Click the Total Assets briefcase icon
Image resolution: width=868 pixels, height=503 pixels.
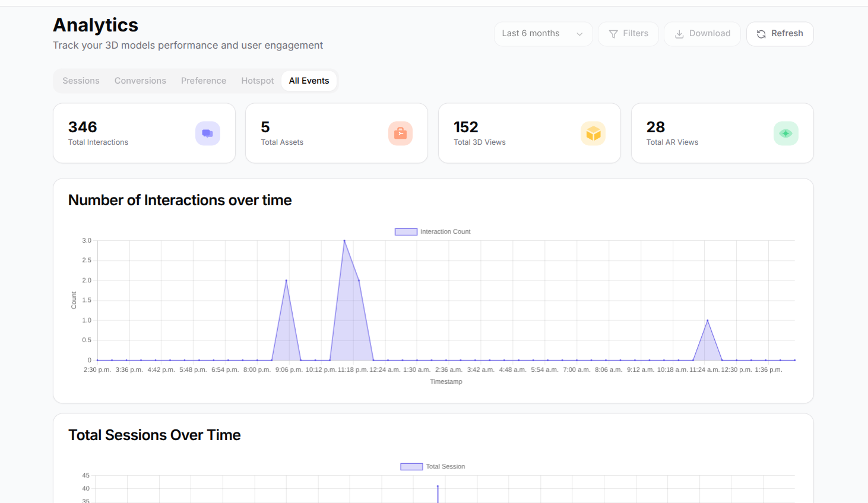coord(400,133)
